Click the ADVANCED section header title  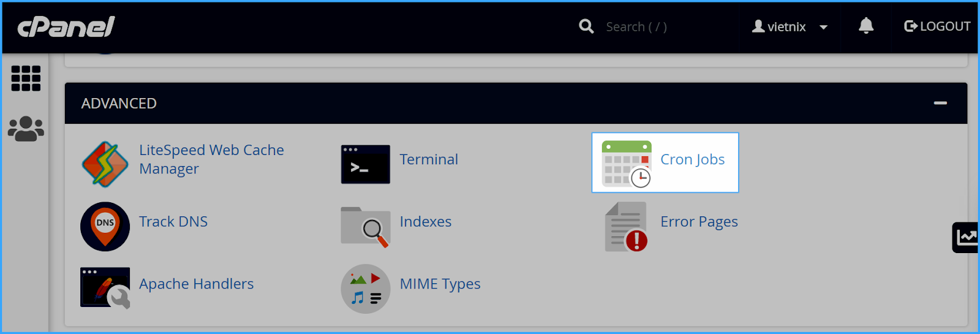coord(119,104)
